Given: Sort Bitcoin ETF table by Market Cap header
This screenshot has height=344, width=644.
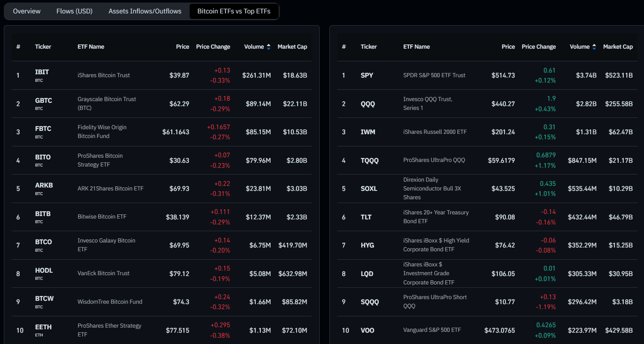Looking at the screenshot, I should click(292, 47).
